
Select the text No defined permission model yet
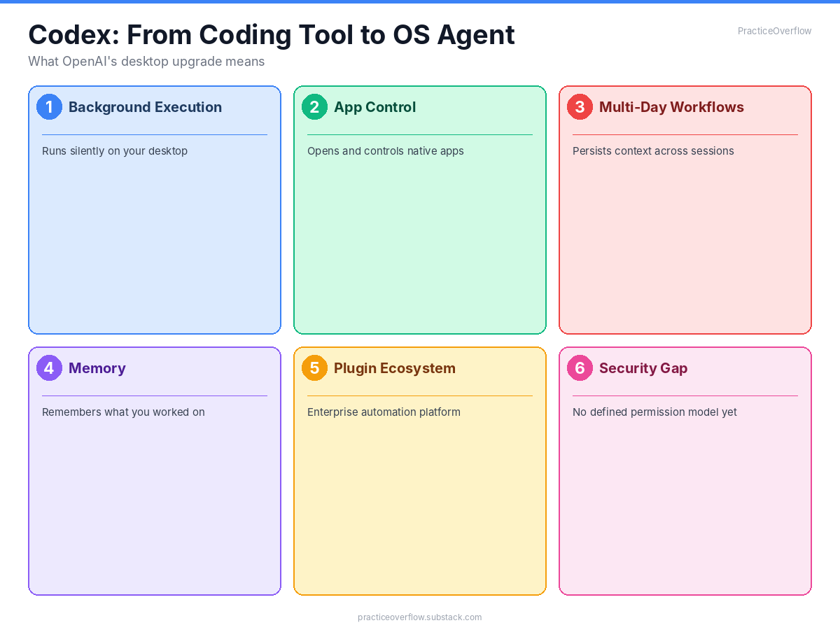654,412
